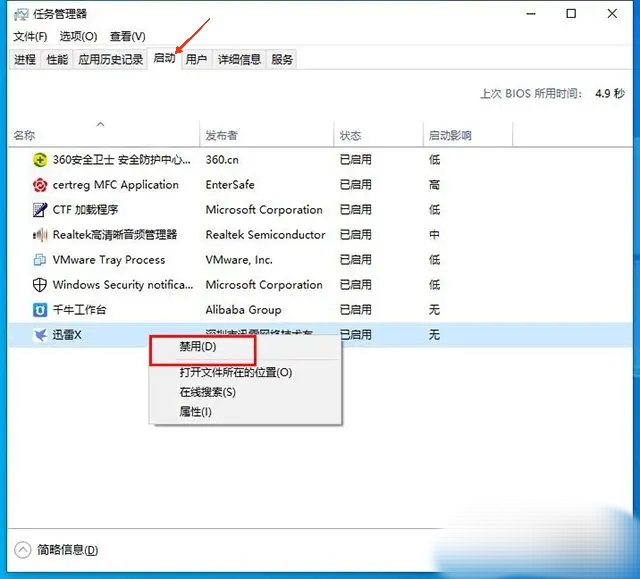Viewport: 640px width, 579px height.
Task: Click the certreg MFC Application red icon
Action: point(40,185)
